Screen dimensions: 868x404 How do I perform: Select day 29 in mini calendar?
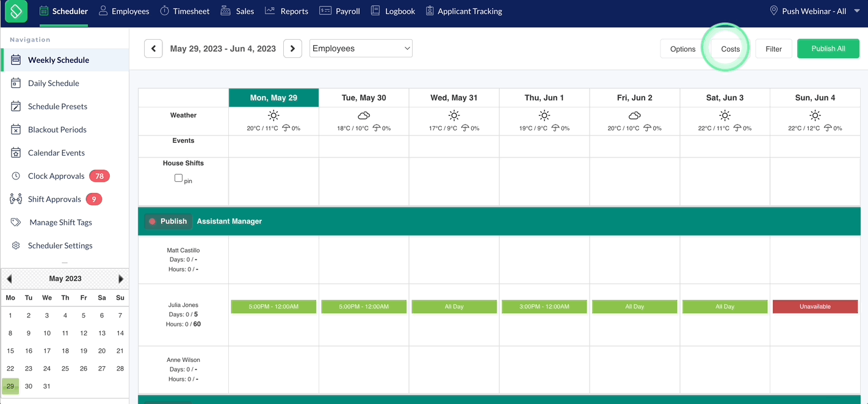(10, 386)
